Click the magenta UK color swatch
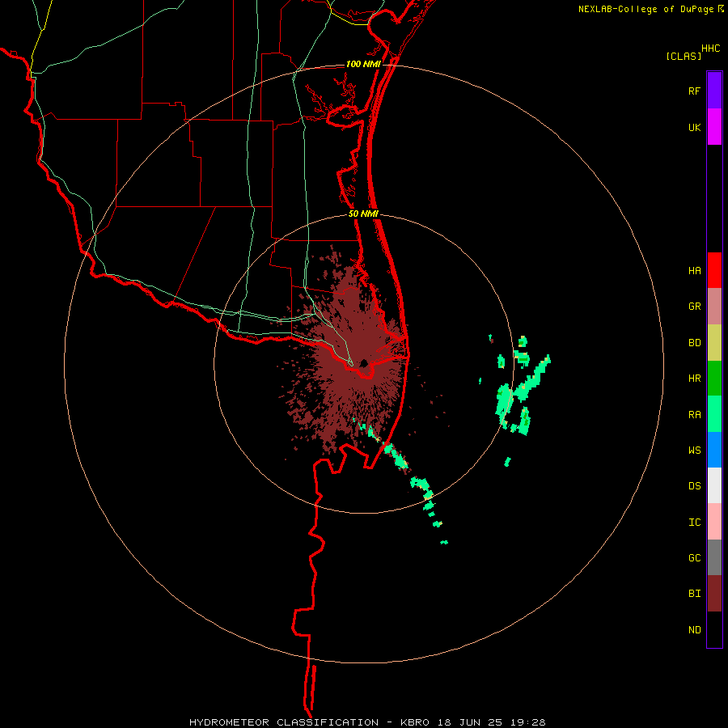This screenshot has height=728, width=728. click(714, 127)
